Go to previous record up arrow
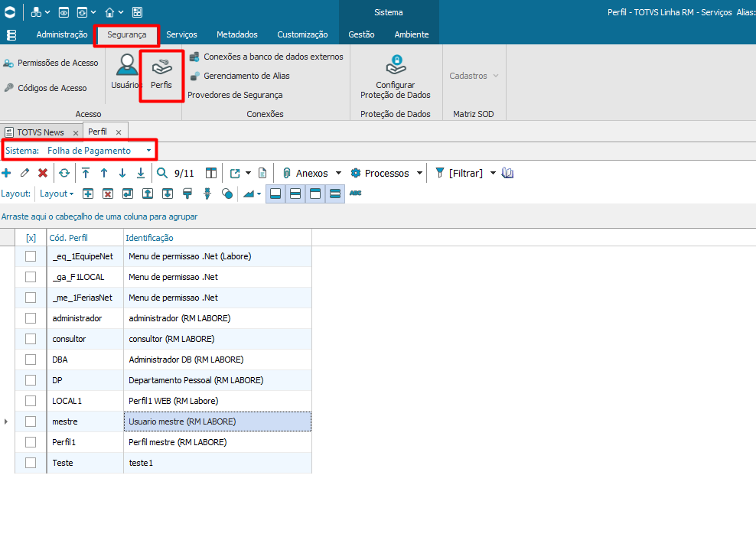This screenshot has height=537, width=756. click(104, 173)
